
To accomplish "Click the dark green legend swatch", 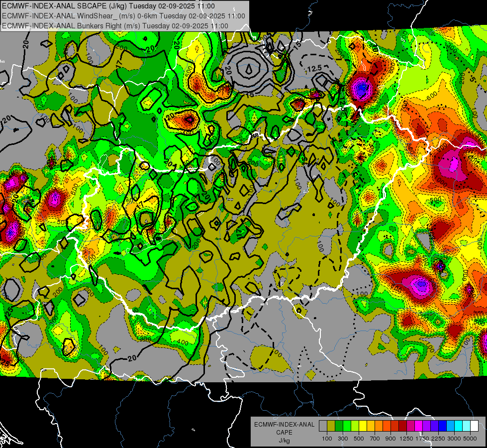I will click(x=339, y=426).
